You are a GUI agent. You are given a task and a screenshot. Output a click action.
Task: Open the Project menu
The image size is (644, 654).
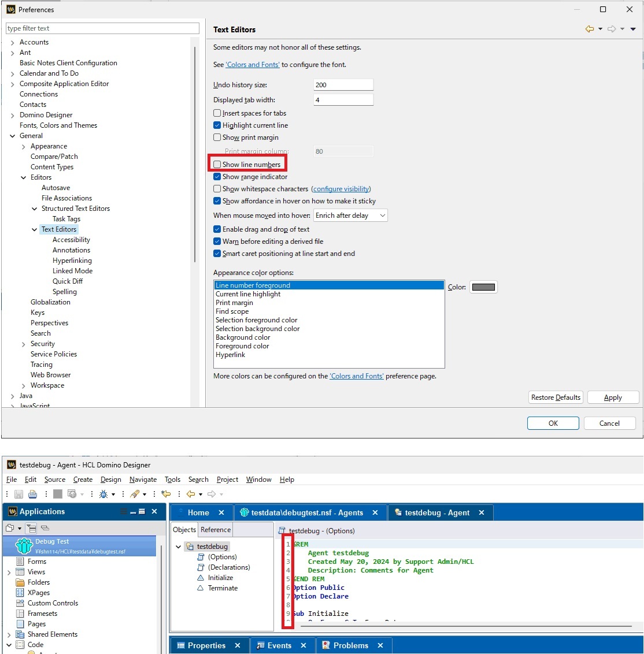coord(227,480)
